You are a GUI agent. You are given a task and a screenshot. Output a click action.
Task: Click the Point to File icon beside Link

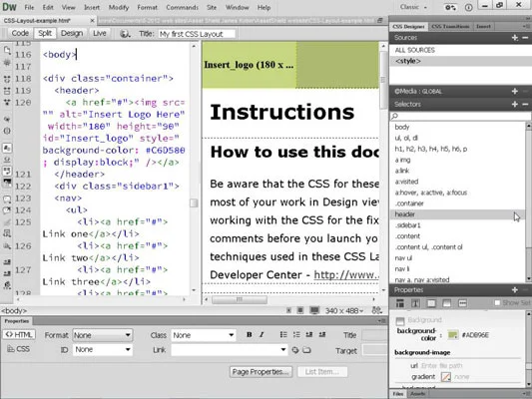pos(295,350)
